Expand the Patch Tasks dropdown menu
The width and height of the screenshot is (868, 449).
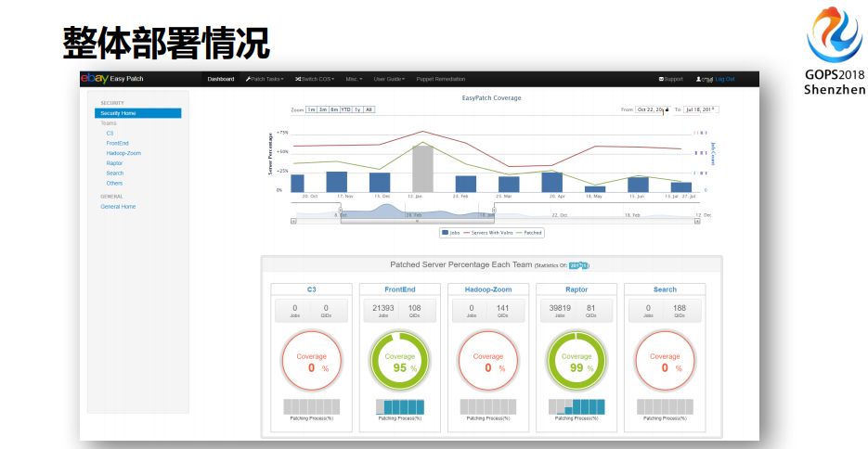(x=265, y=79)
